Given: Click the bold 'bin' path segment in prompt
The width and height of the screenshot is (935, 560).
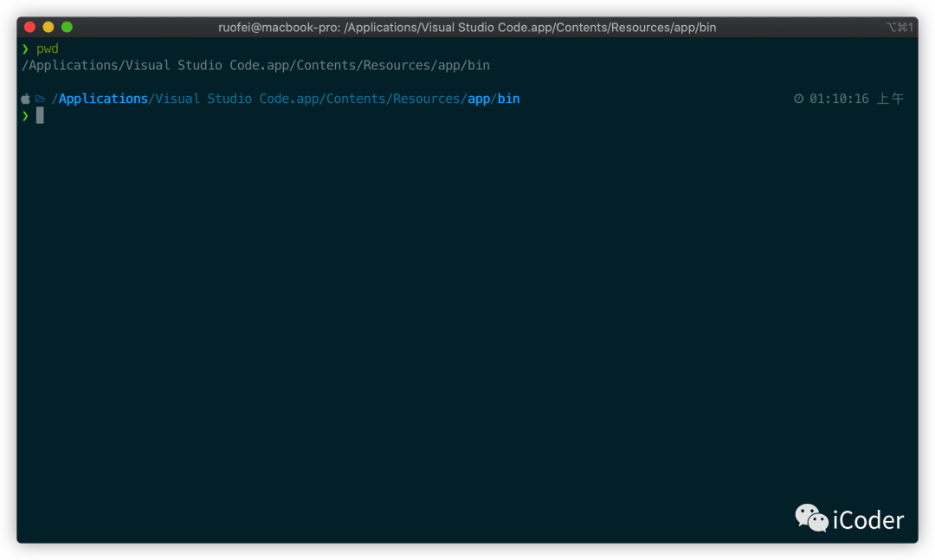Looking at the screenshot, I should coord(509,99).
